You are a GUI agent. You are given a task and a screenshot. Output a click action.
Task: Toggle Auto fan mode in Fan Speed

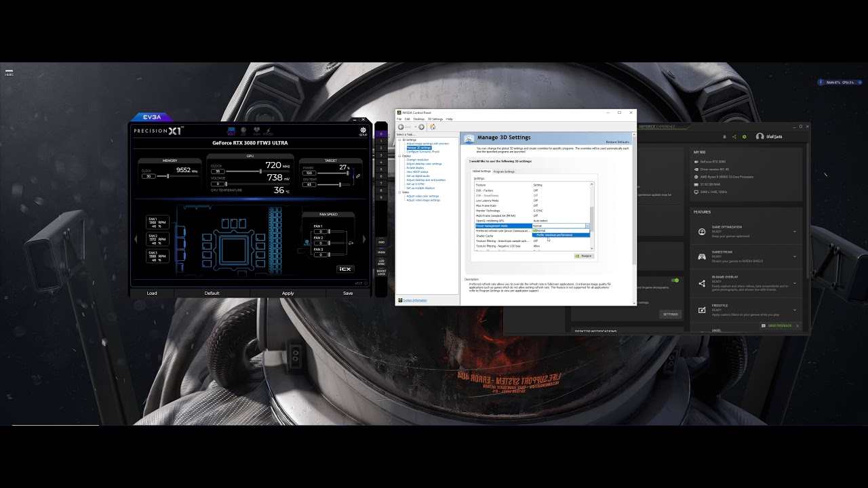[x=307, y=243]
